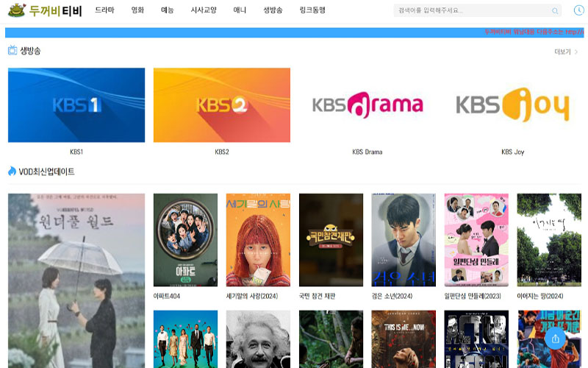Image resolution: width=588 pixels, height=368 pixels.
Task: Click the 세기말의 사랑(2024) title text
Action: click(x=252, y=296)
